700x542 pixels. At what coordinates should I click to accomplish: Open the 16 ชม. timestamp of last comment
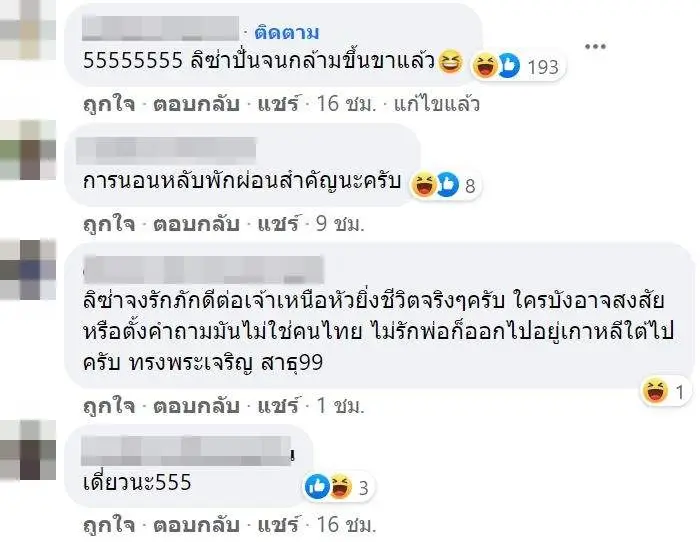point(346,525)
